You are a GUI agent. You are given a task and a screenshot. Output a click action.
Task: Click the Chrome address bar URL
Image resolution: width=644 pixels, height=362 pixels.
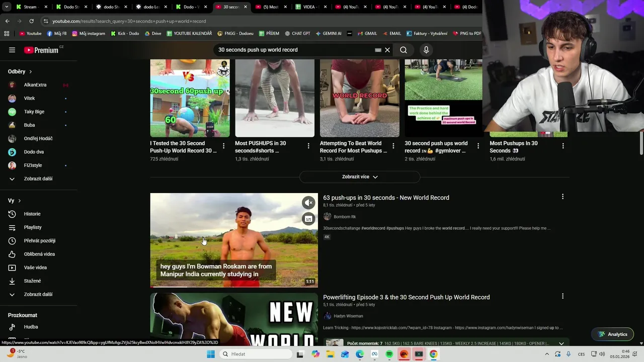tap(129, 21)
